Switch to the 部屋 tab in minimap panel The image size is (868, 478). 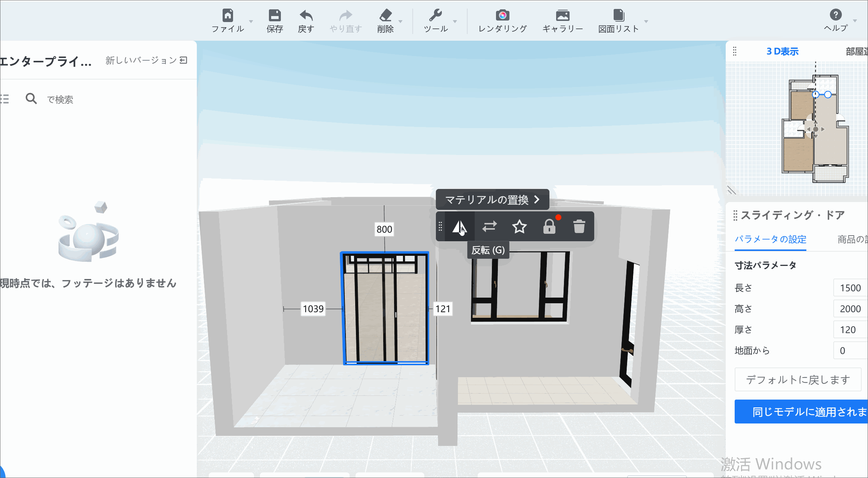(x=856, y=52)
